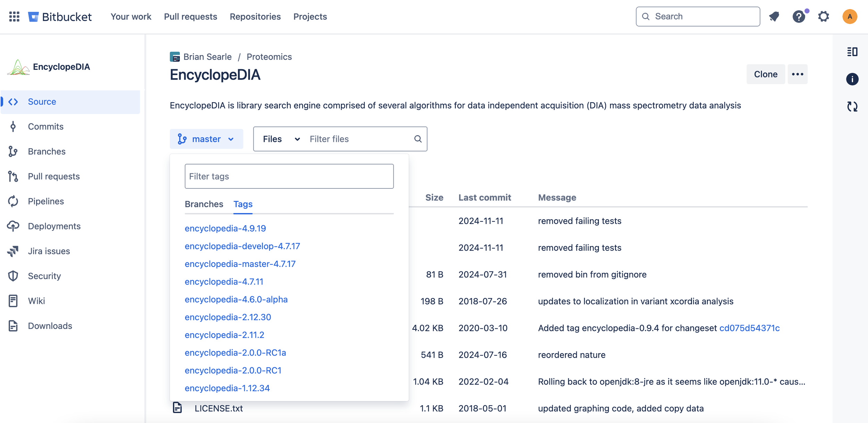Open the user avatar menu
Screen dimensions: 868x423
849,16
